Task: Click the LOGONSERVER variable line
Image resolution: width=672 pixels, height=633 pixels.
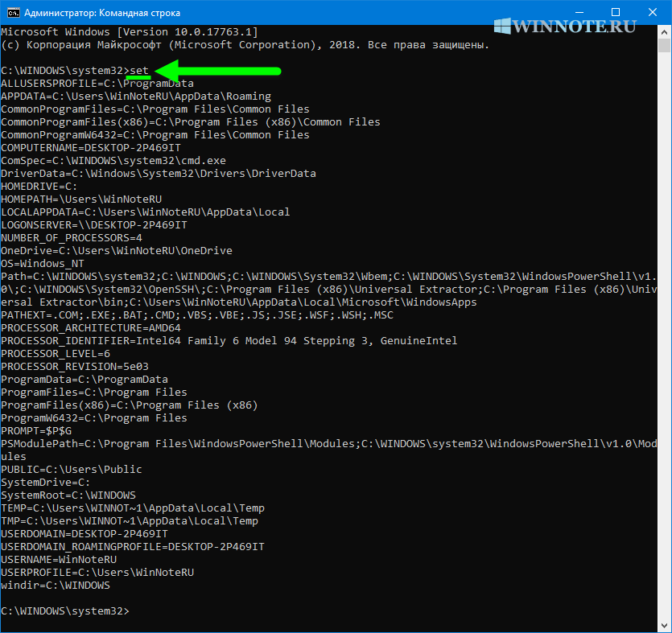Action: click(x=94, y=225)
